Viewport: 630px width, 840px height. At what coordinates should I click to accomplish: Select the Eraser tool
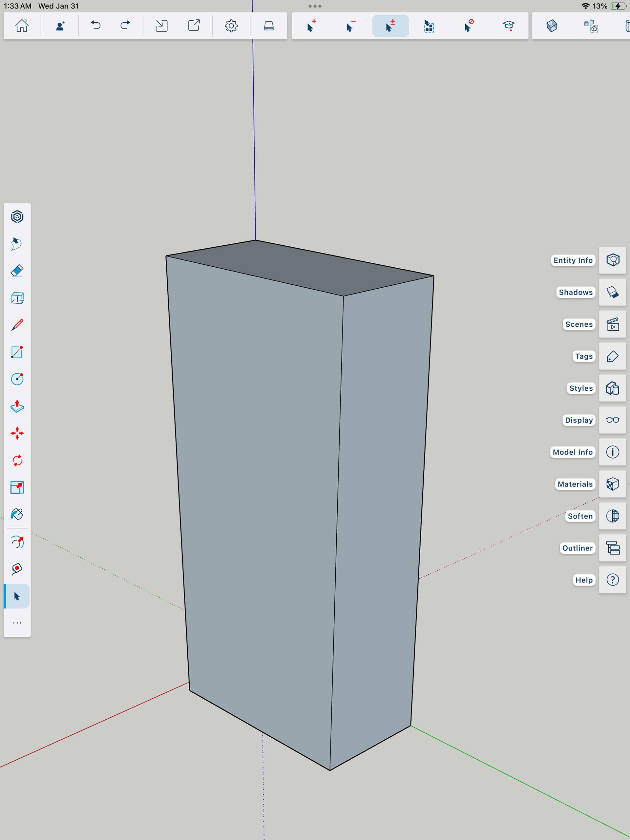tap(17, 271)
